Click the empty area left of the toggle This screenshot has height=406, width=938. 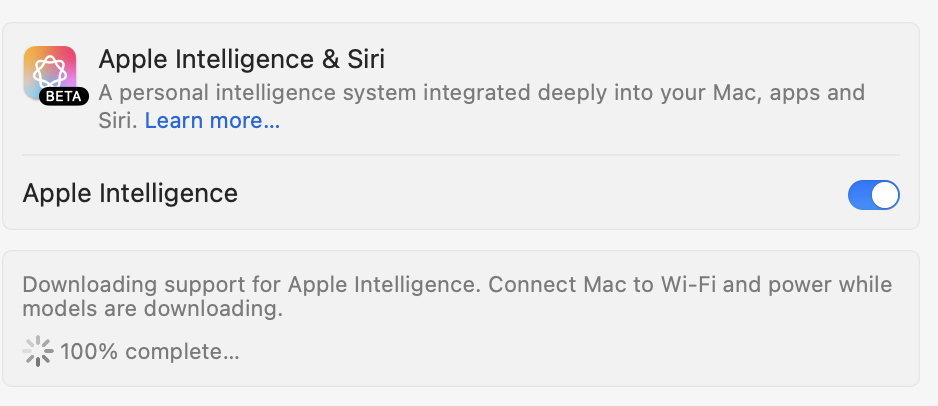point(538,194)
